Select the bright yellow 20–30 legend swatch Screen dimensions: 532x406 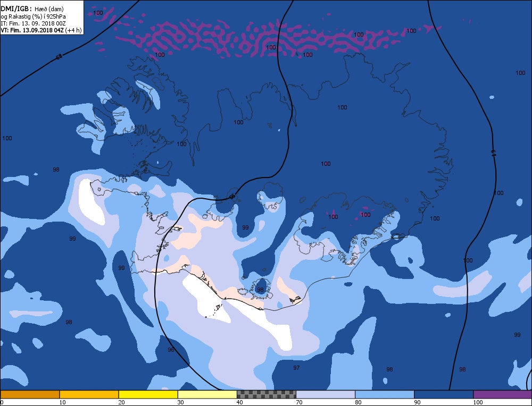point(148,394)
